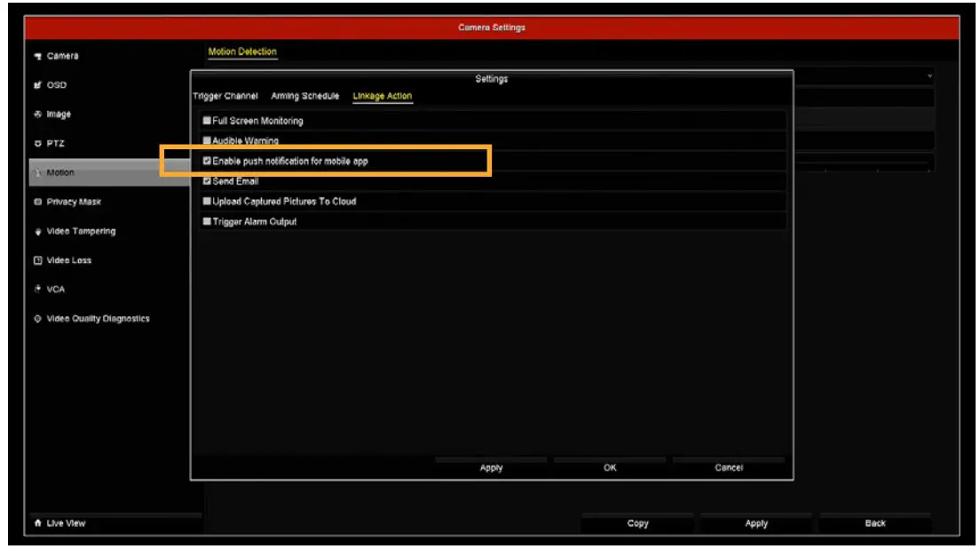This screenshot has width=980, height=549.
Task: Open Privacy Mask settings
Action: [74, 202]
